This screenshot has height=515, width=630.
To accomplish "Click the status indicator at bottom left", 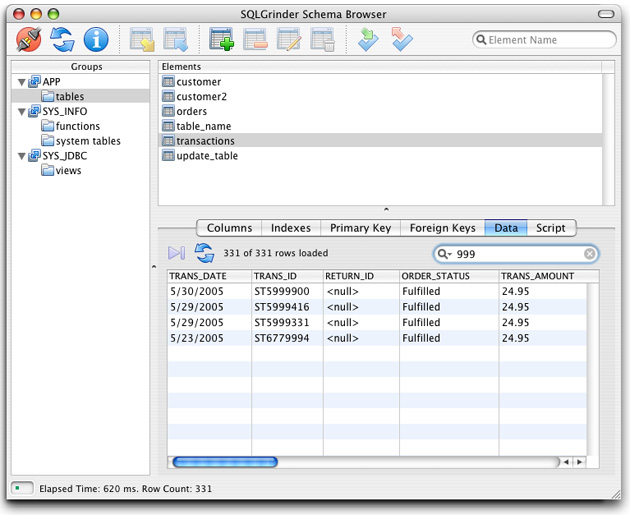I will click(x=22, y=488).
